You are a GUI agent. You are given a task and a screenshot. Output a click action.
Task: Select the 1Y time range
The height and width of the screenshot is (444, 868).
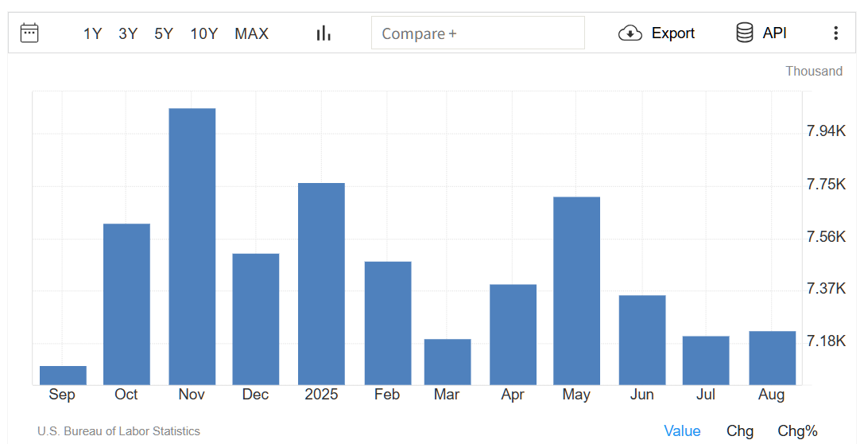(x=92, y=33)
